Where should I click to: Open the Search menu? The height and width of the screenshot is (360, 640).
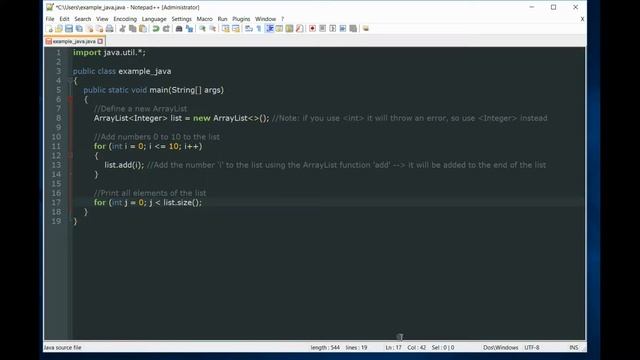click(x=83, y=19)
